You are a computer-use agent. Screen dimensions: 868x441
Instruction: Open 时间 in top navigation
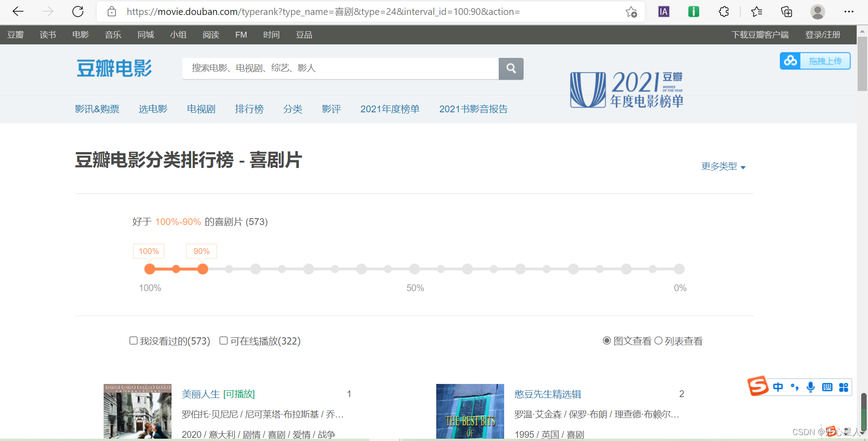pyautogui.click(x=272, y=35)
